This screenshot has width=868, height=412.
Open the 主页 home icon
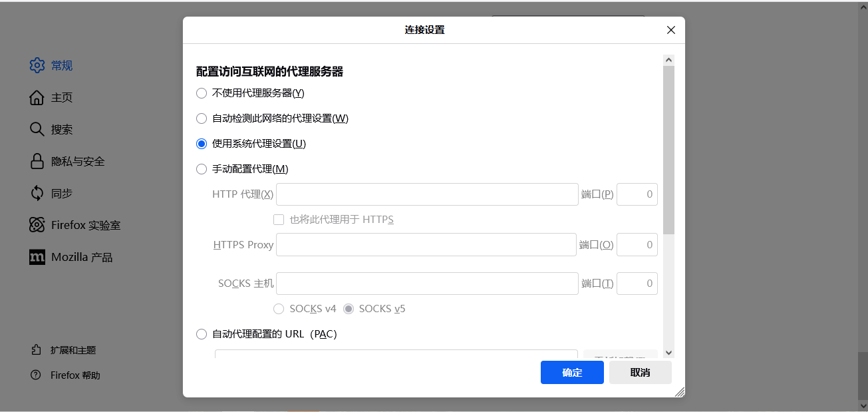pyautogui.click(x=37, y=97)
